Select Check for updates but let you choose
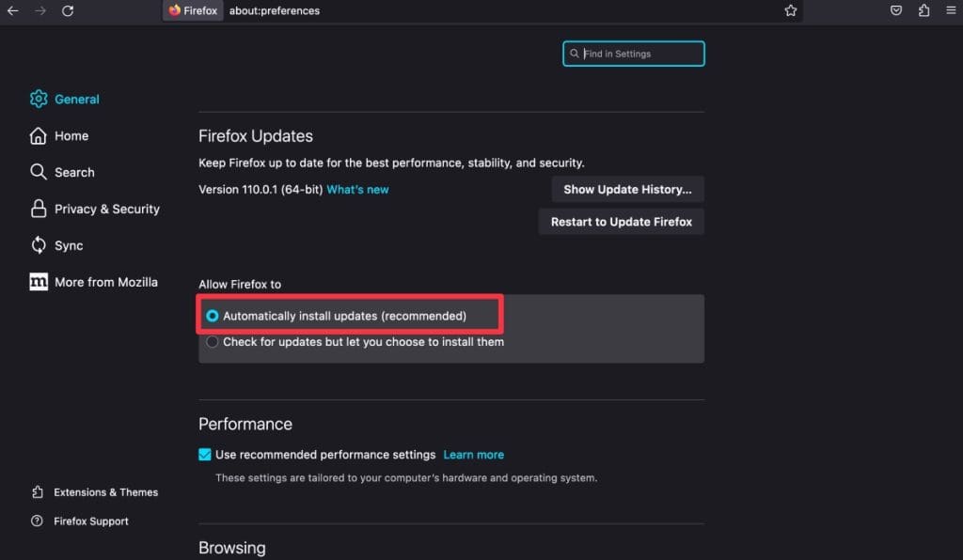963x560 pixels. 213,342
